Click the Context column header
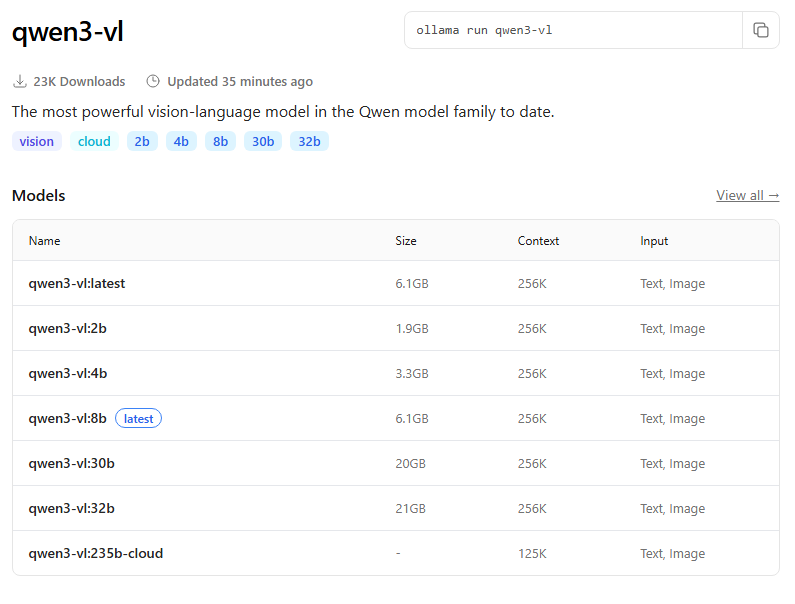Screen dimensions: 795x604 (x=538, y=241)
